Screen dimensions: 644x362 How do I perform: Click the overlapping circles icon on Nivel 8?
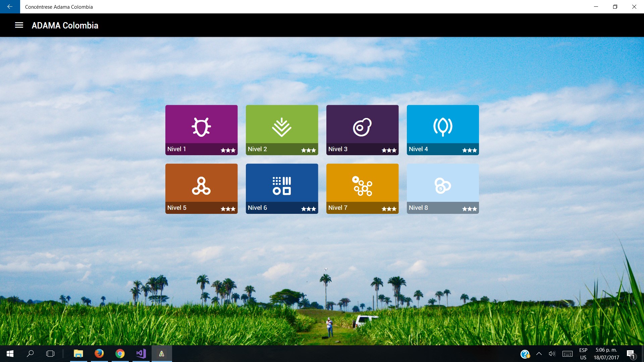click(x=443, y=186)
